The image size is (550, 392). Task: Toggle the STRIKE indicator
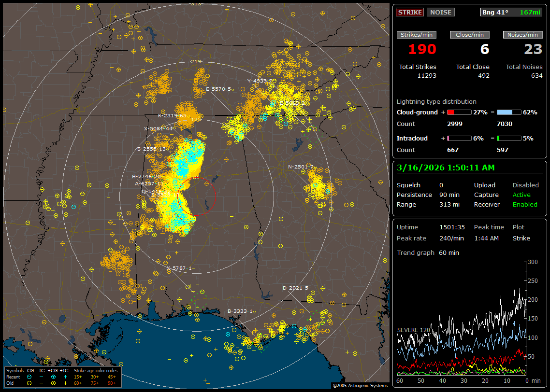[410, 12]
